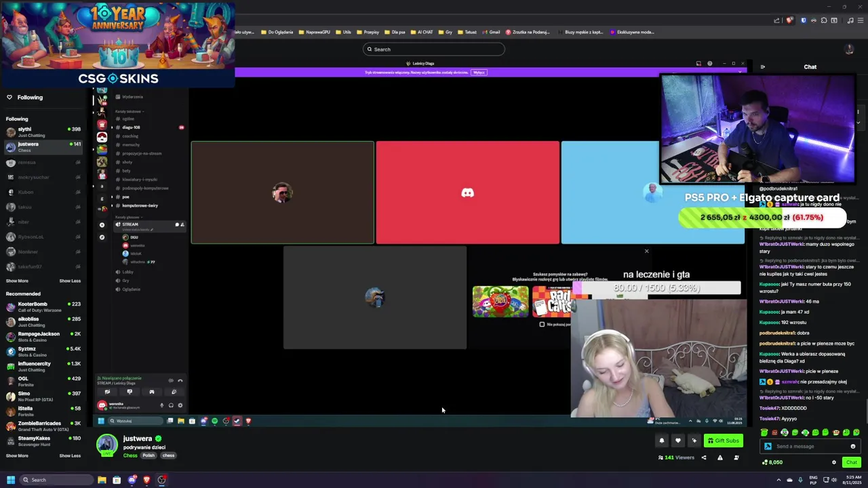Click Windows taskbar Search box
Screen dimensions: 868x488
(56, 480)
